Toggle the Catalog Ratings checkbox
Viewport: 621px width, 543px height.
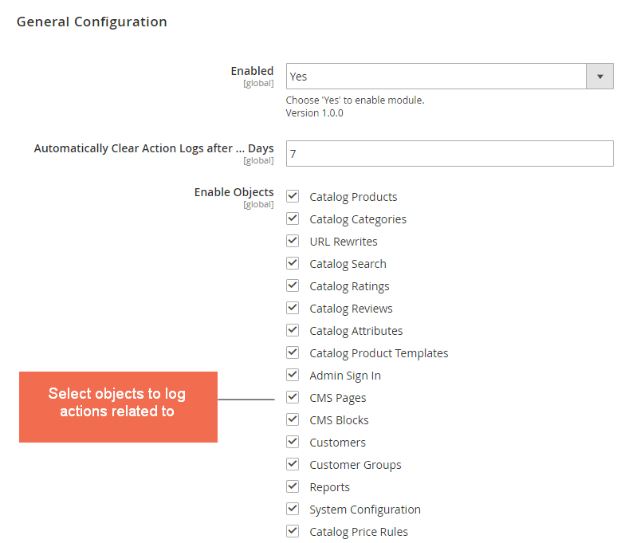pyautogui.click(x=293, y=286)
